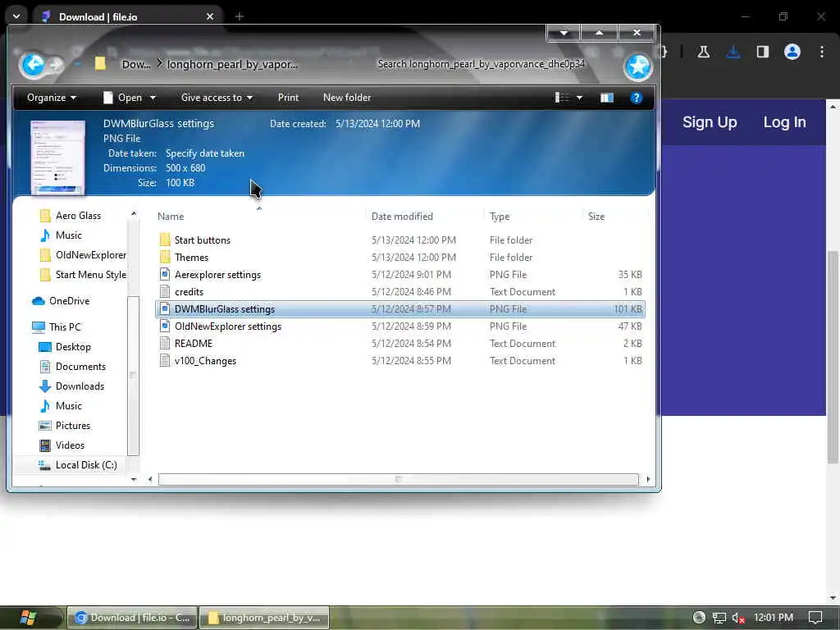The height and width of the screenshot is (630, 840).
Task: Sort by Date modified column header
Action: [x=402, y=217]
